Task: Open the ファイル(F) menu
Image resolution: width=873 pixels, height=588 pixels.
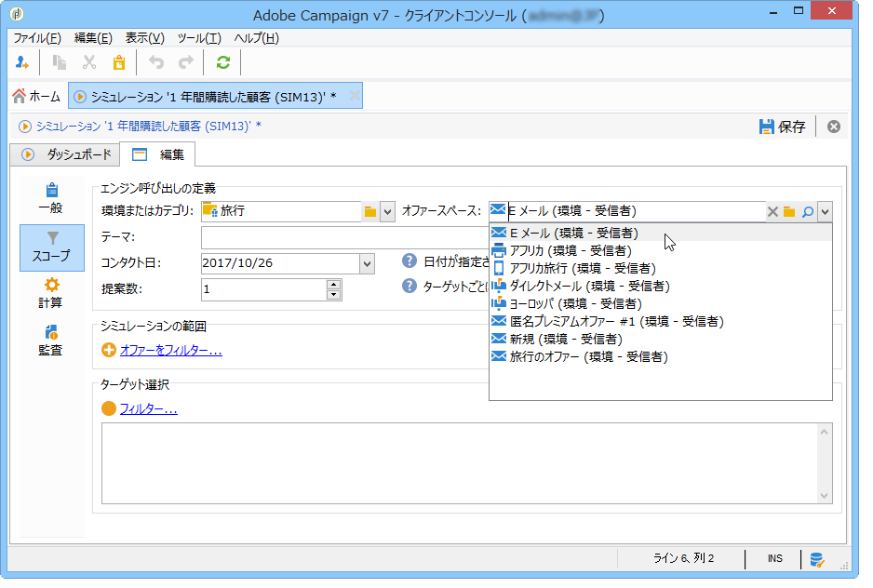Action: (37, 38)
